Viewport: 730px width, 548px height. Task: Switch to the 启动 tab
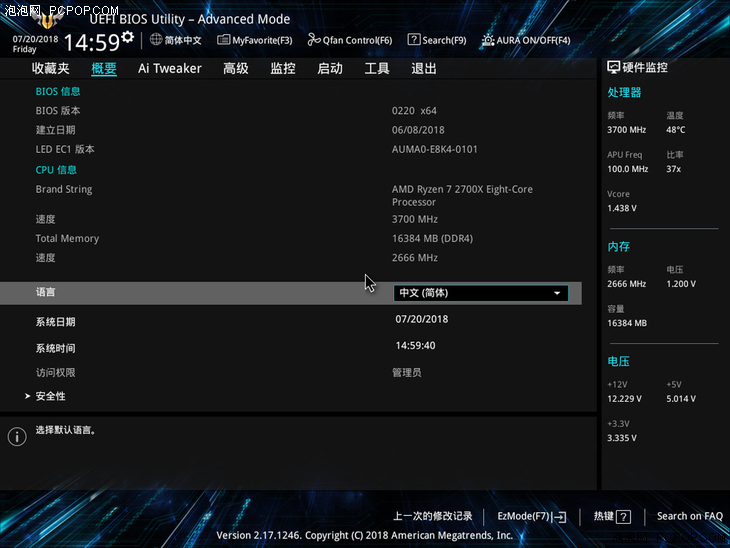point(330,68)
